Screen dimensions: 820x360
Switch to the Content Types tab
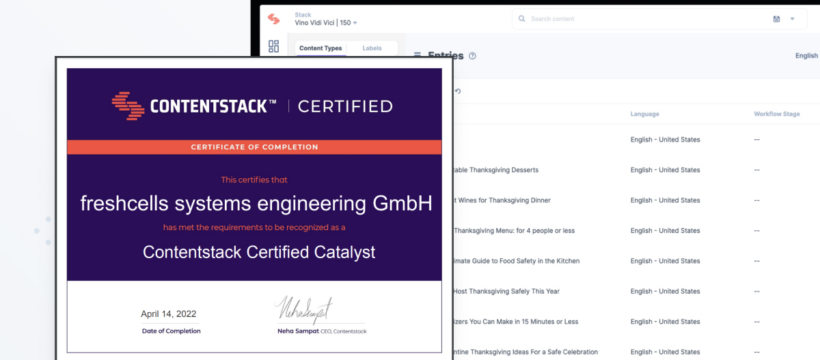pos(321,48)
